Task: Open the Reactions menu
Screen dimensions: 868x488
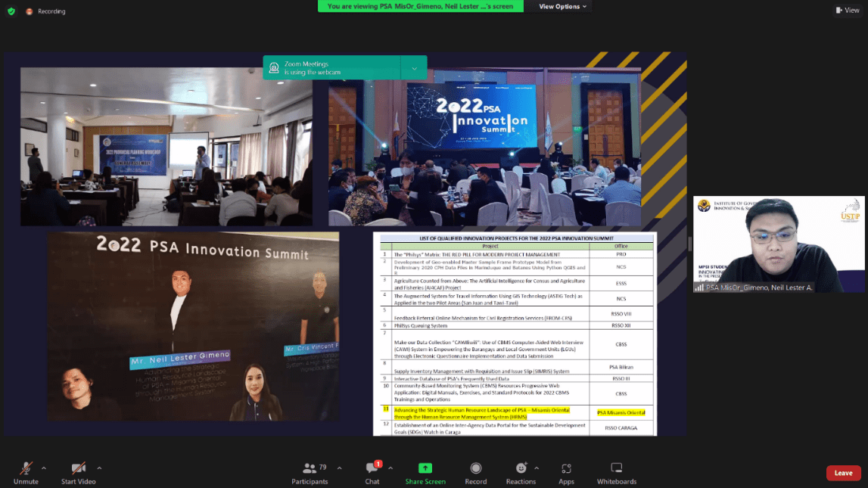Action: (x=521, y=473)
